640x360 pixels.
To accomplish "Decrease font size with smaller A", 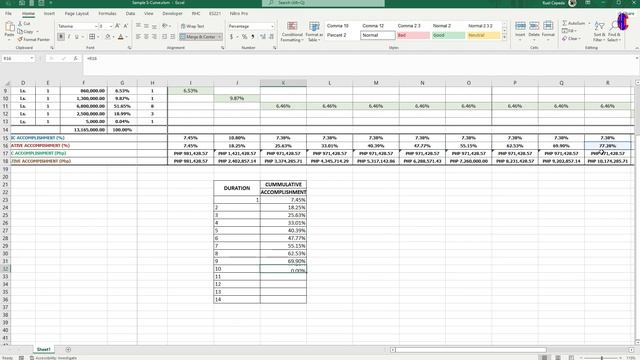I will (125, 26).
